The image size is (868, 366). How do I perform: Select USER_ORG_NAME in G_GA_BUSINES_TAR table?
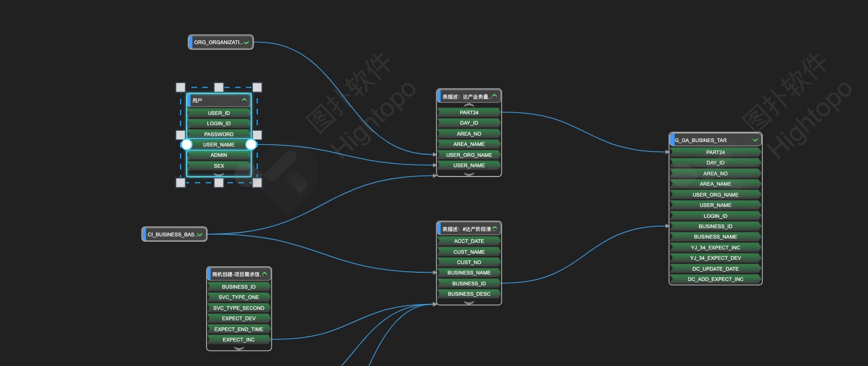click(715, 194)
